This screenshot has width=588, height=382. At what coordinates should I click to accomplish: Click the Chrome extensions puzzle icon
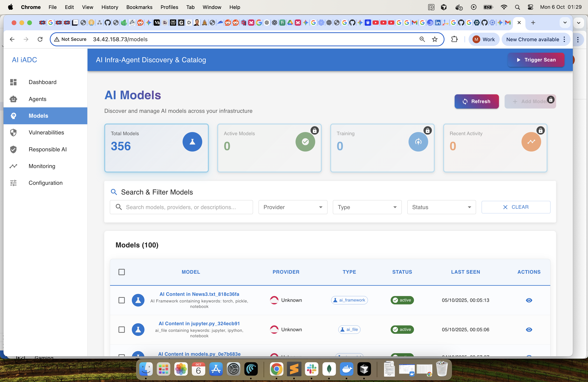pyautogui.click(x=454, y=39)
